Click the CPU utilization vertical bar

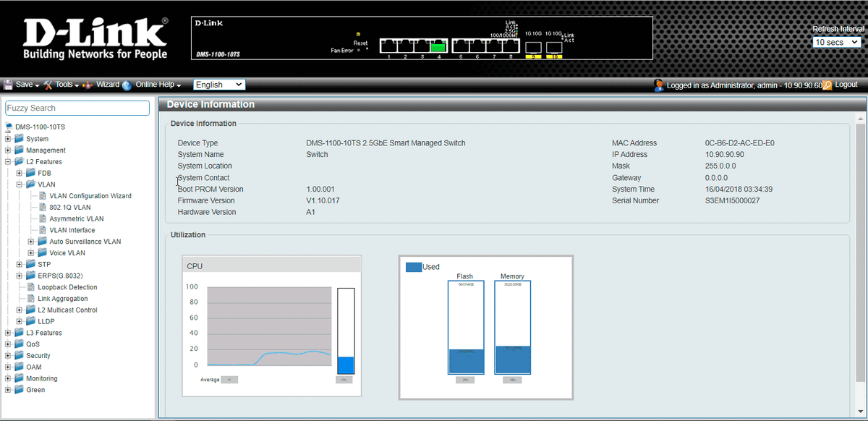[346, 331]
